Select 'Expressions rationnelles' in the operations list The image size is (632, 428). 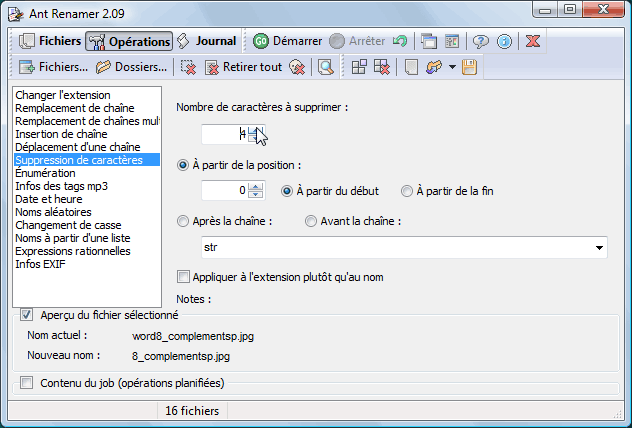[x=73, y=251]
